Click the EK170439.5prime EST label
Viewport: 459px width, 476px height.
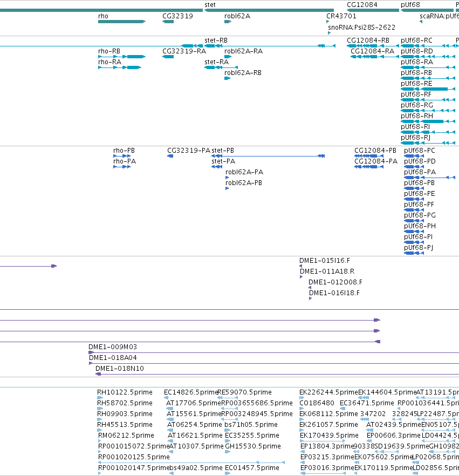329,436
